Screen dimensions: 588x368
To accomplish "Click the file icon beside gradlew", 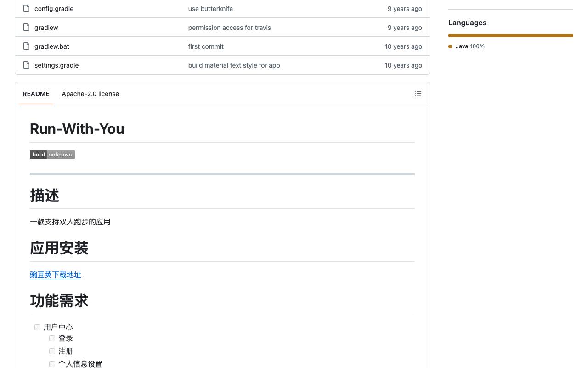I will 27,28.
